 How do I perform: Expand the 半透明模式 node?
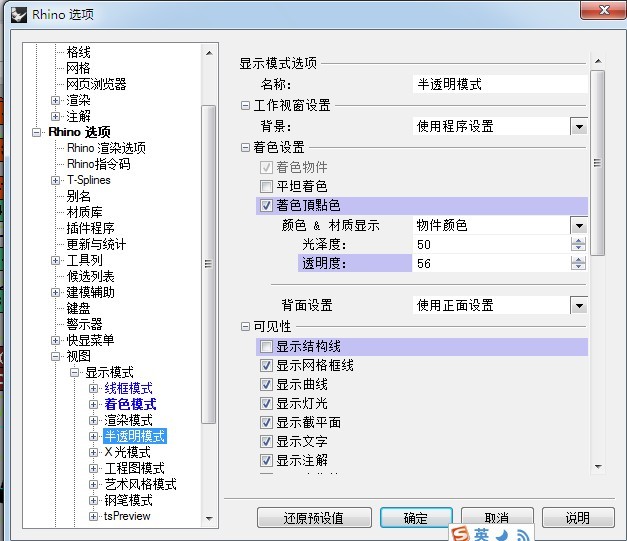[94, 436]
